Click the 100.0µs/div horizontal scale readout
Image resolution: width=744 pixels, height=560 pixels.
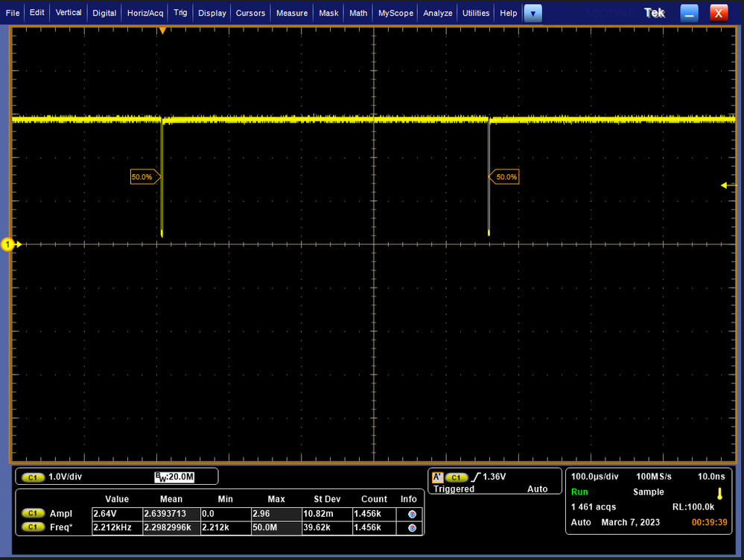click(x=594, y=477)
